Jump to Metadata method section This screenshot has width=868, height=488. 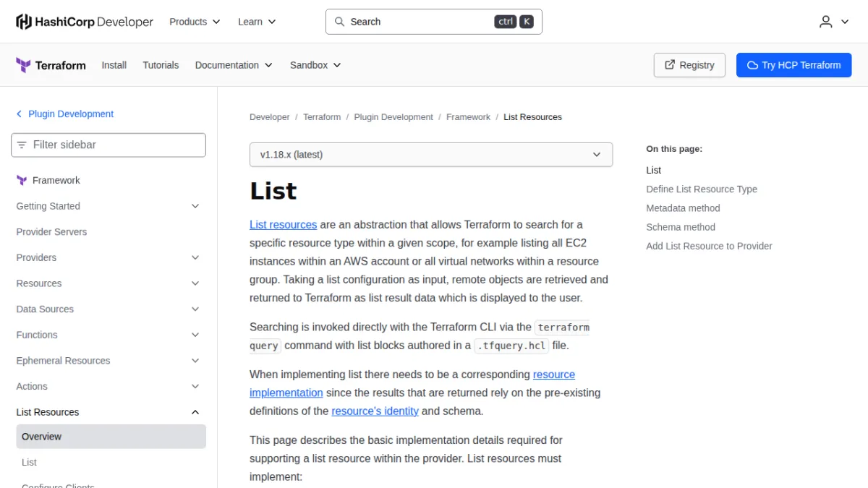(x=683, y=208)
